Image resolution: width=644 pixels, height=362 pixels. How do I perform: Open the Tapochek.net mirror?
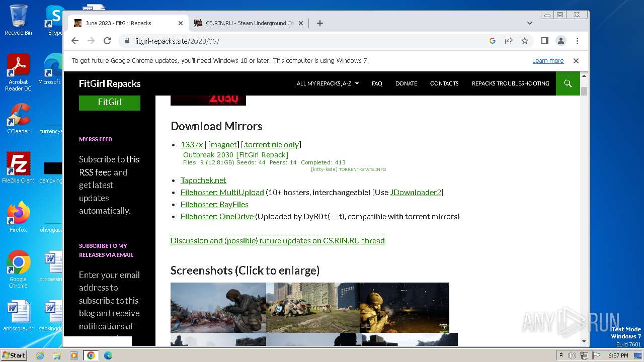tap(203, 180)
